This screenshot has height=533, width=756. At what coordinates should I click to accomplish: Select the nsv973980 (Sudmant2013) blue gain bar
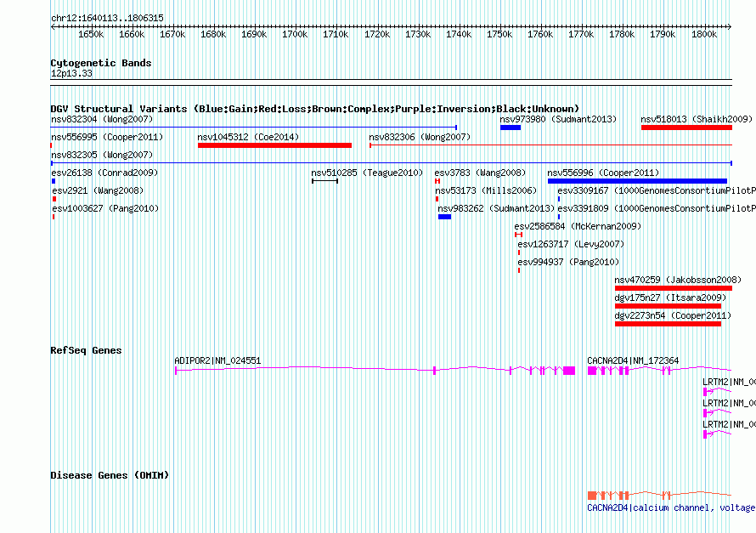(x=511, y=128)
